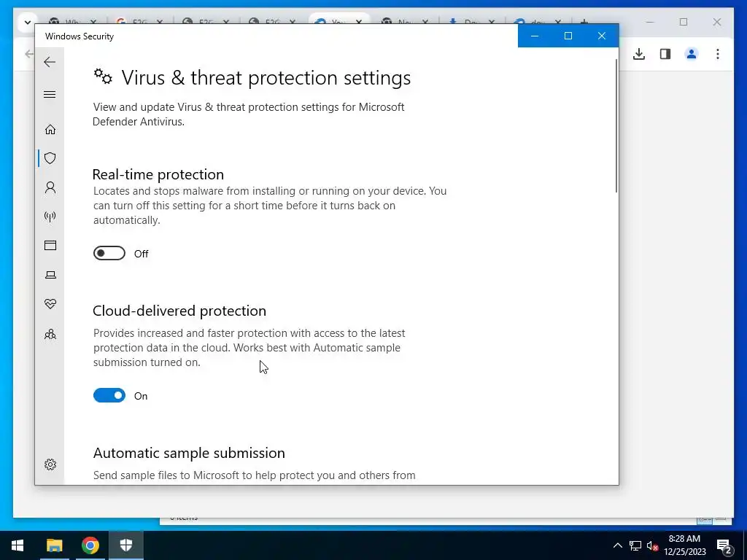Open the muted volume tray icon
This screenshot has width=747, height=560.
point(652,545)
